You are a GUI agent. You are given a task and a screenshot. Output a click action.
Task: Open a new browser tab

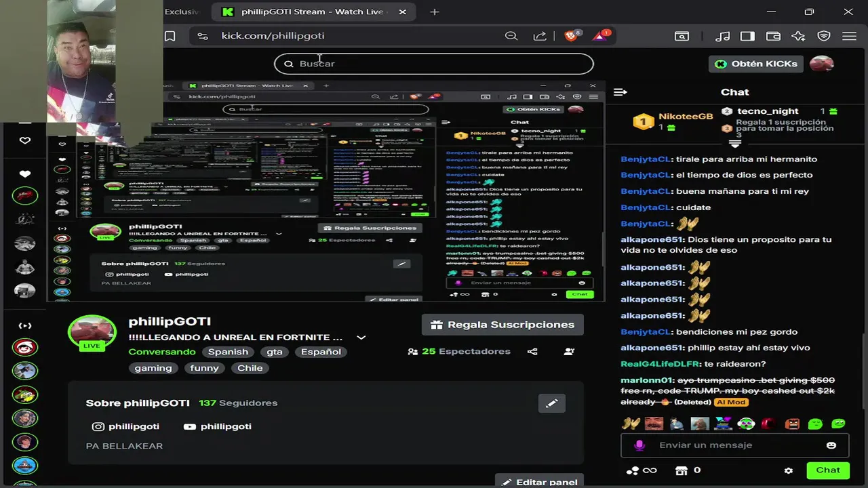point(435,12)
